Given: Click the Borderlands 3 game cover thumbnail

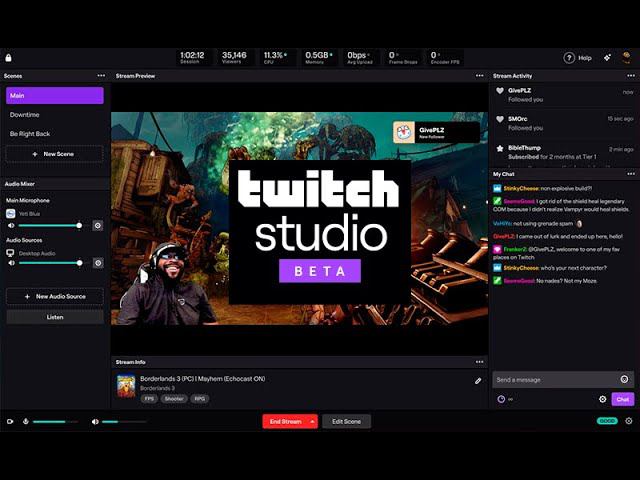Looking at the screenshot, I should pyautogui.click(x=126, y=386).
